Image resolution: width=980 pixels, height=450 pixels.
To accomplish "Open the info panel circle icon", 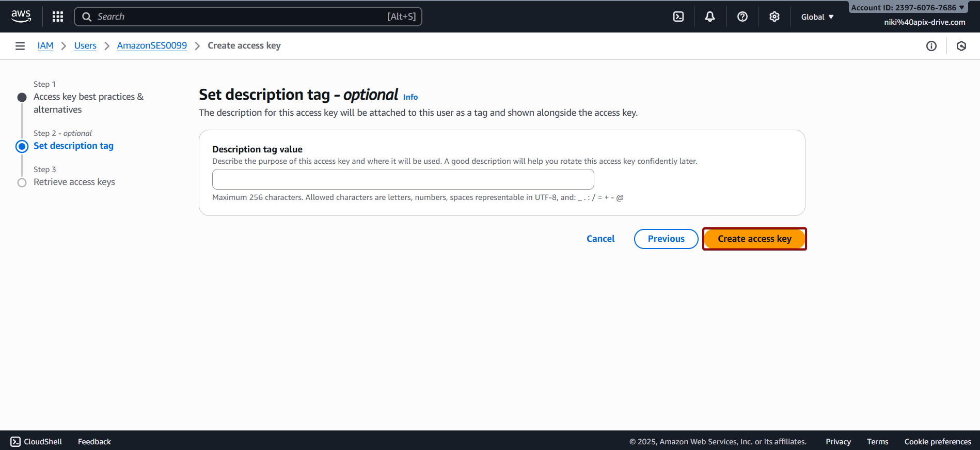I will click(931, 46).
